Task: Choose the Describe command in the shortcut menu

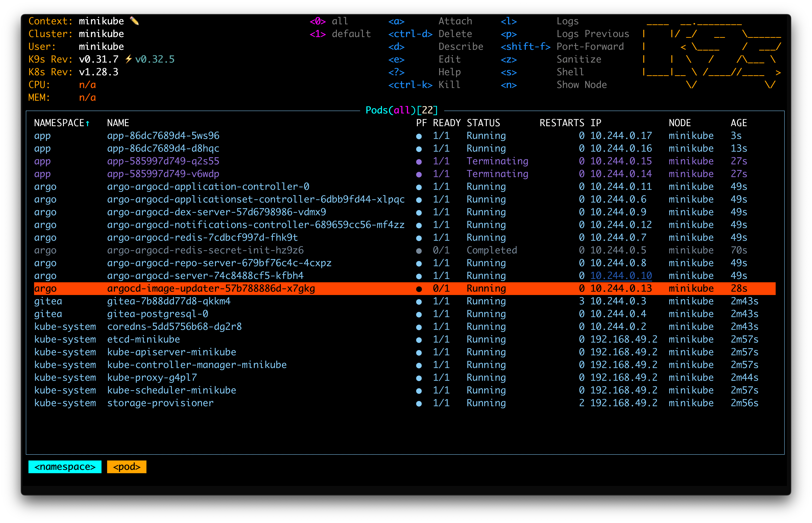Action: (x=461, y=47)
